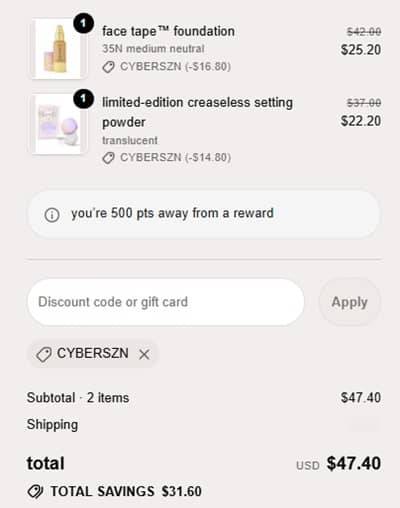Image resolution: width=400 pixels, height=508 pixels.
Task: Click the limited-edition creaseless setting powder title
Action: coord(197,112)
